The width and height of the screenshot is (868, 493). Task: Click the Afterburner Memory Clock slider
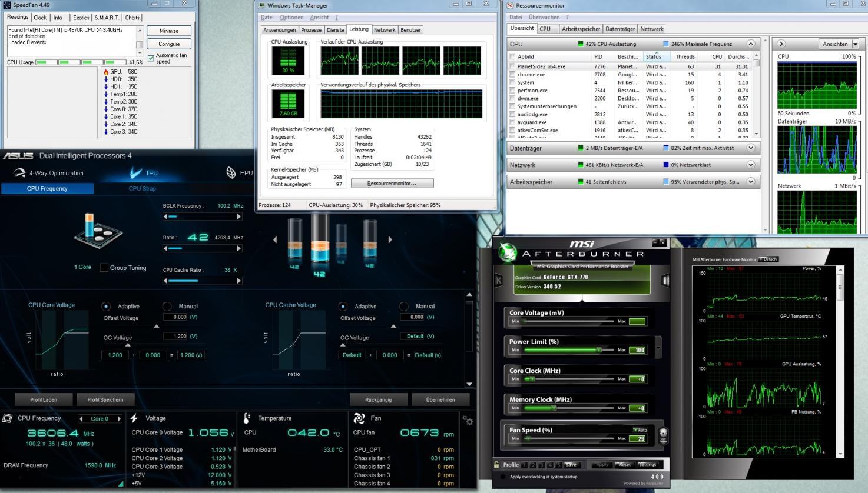point(569,408)
